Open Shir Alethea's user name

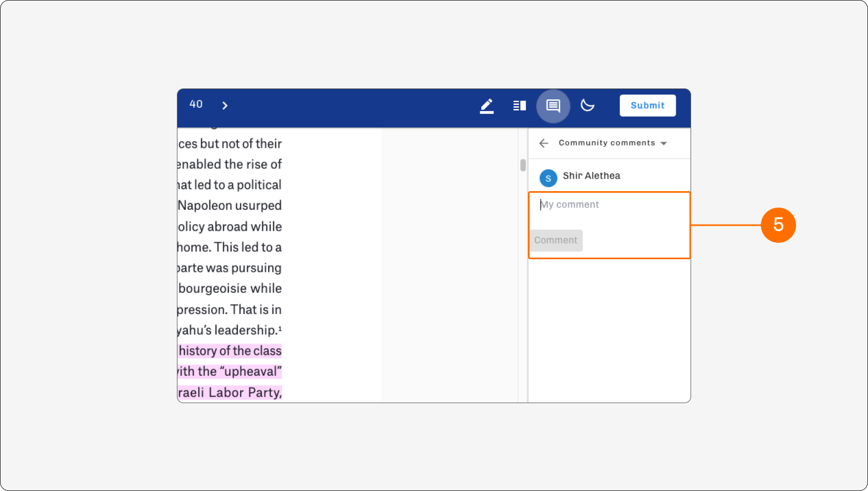pyautogui.click(x=591, y=176)
